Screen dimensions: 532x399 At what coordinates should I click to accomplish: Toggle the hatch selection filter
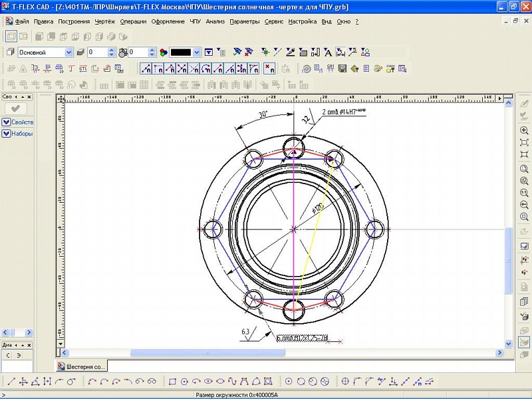pyautogui.click(x=303, y=52)
